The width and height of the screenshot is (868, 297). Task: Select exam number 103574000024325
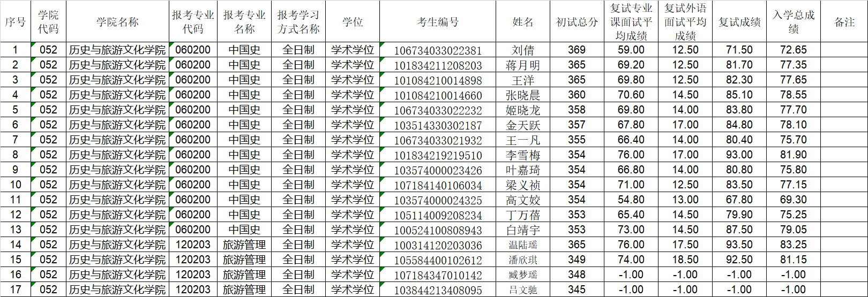437,200
